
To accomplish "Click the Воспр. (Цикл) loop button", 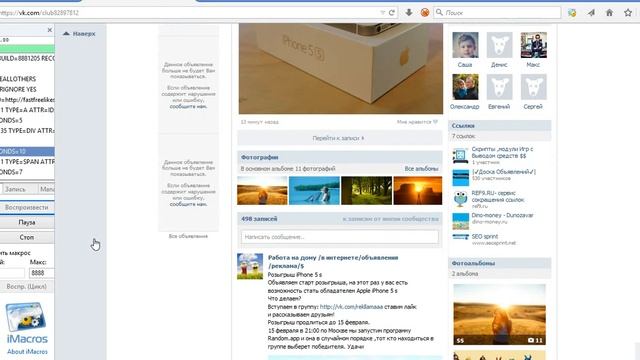I will (27, 287).
